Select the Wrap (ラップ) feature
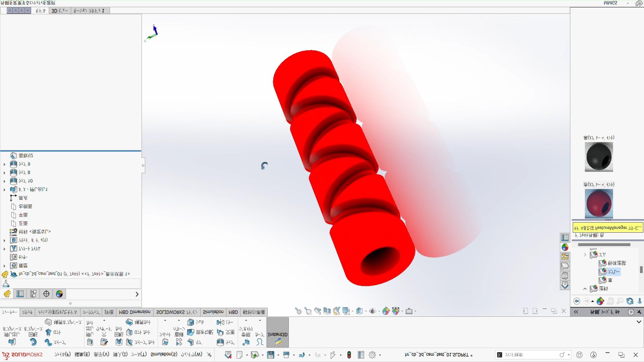 pyautogui.click(x=225, y=342)
